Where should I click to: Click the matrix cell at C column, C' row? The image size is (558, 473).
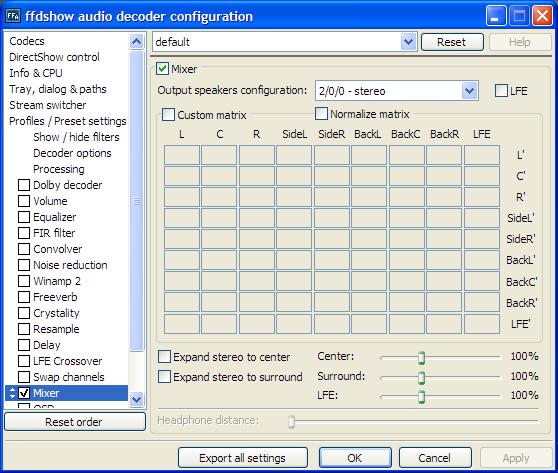pos(219,176)
